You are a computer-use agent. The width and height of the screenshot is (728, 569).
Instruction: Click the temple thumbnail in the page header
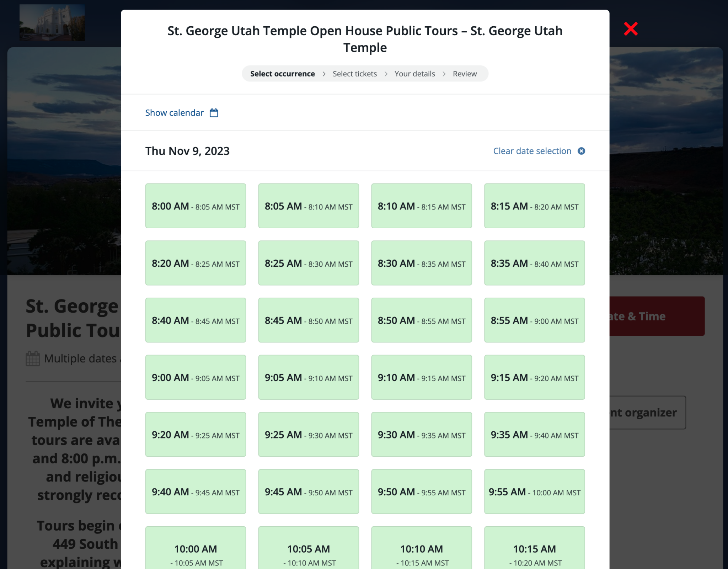pos(52,22)
